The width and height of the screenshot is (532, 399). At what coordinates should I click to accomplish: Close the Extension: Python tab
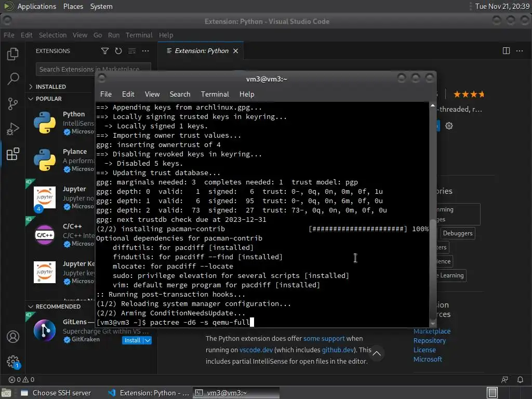pyautogui.click(x=235, y=51)
